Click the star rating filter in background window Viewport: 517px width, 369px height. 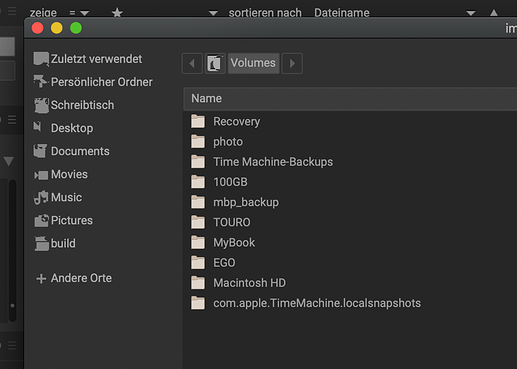[117, 13]
